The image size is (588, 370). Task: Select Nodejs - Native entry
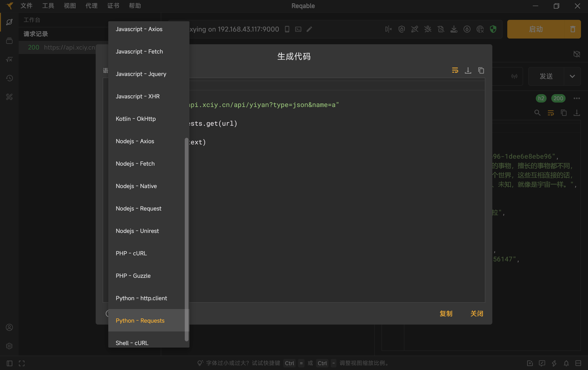148,186
